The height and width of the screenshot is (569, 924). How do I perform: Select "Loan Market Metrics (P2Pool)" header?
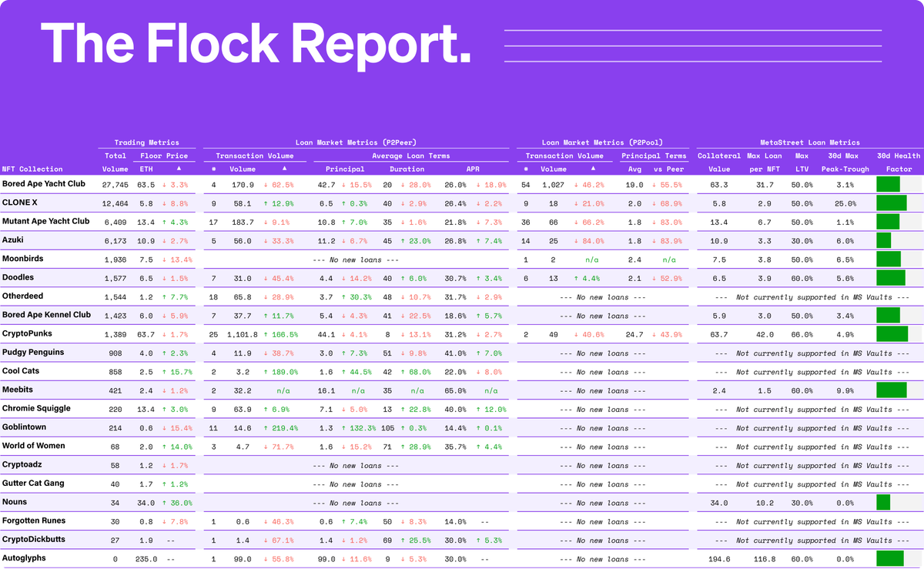pyautogui.click(x=604, y=142)
